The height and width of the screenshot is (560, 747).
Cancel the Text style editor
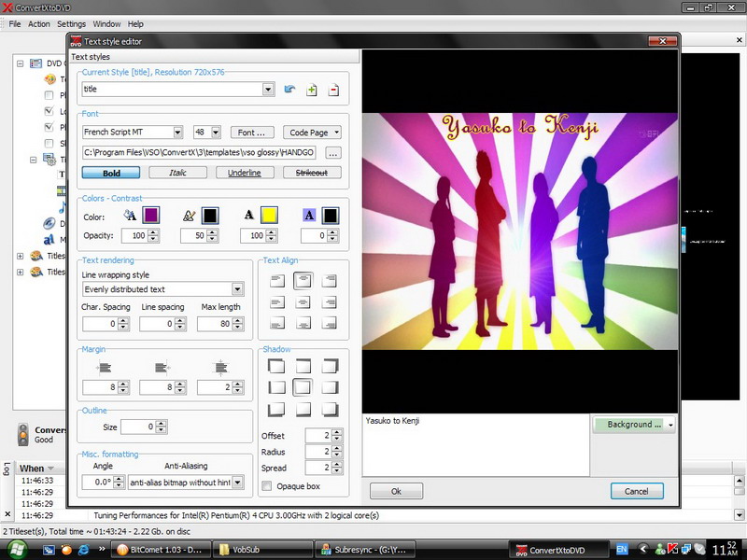pyautogui.click(x=637, y=492)
